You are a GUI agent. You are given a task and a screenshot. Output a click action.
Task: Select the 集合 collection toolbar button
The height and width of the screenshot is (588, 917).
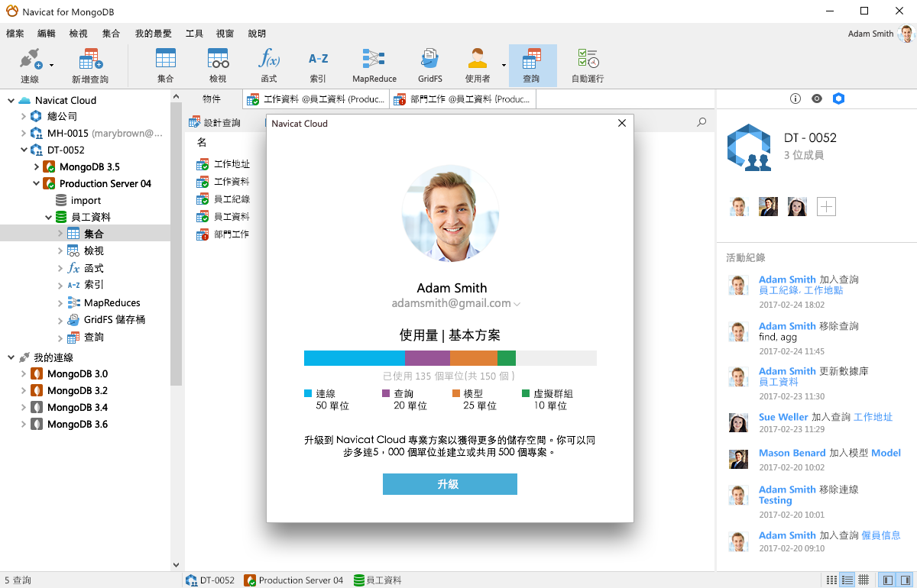click(165, 65)
